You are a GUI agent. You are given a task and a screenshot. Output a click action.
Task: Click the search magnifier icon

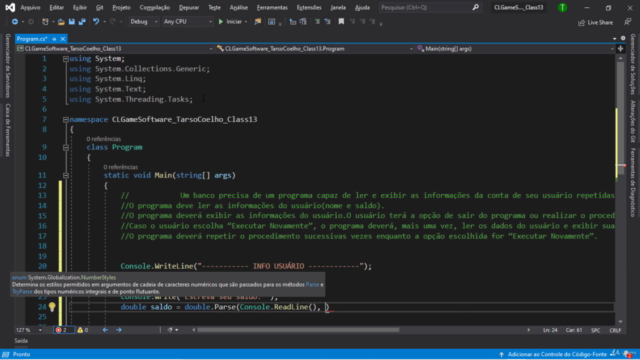click(x=476, y=7)
